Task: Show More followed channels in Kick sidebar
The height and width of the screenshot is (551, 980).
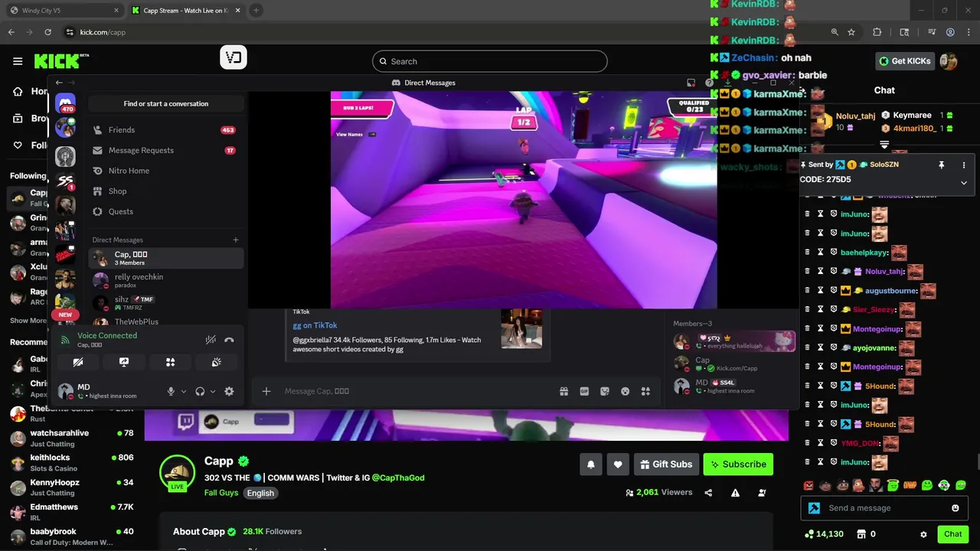Action: [28, 321]
